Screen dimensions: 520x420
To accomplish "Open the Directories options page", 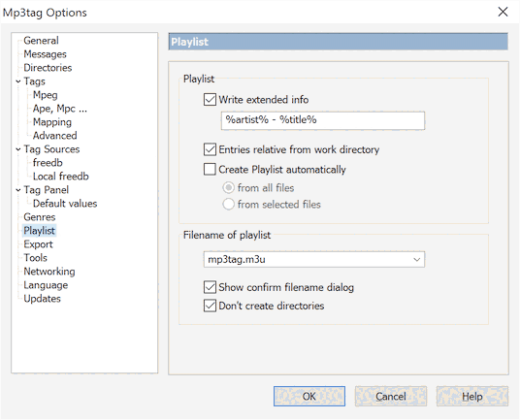I will [x=48, y=68].
